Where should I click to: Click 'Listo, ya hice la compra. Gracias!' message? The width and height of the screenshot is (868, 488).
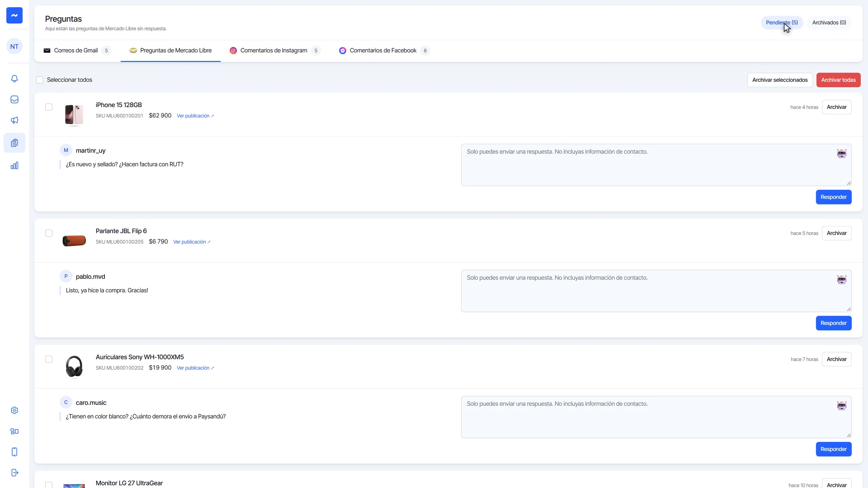(107, 291)
